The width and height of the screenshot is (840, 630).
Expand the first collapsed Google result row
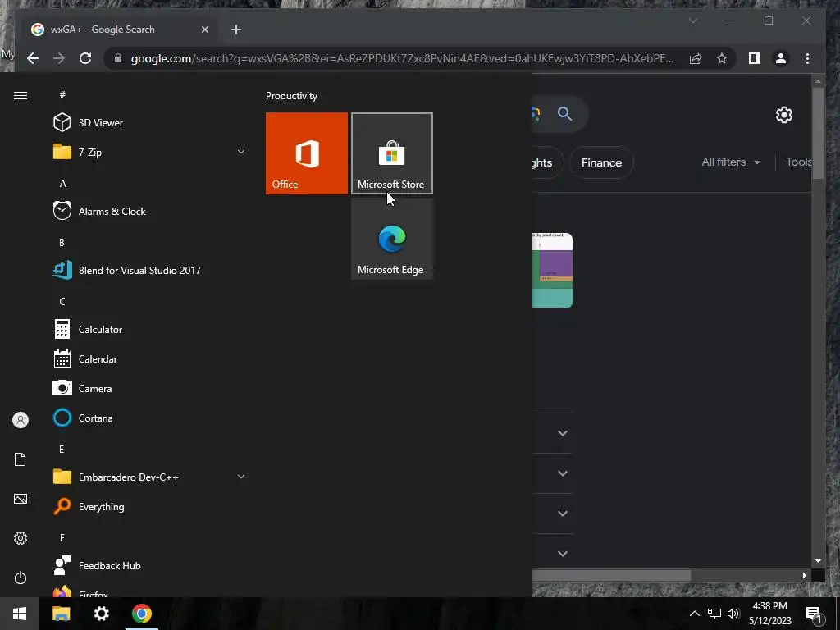click(x=563, y=433)
